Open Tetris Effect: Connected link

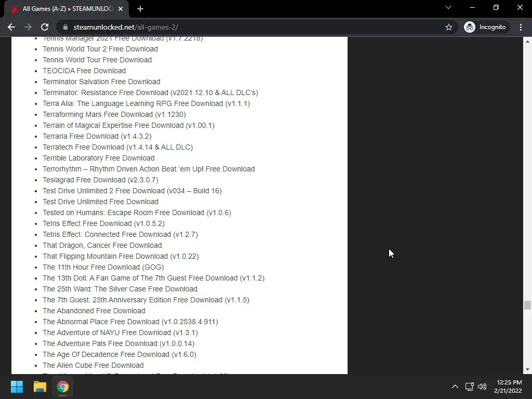[x=120, y=234]
